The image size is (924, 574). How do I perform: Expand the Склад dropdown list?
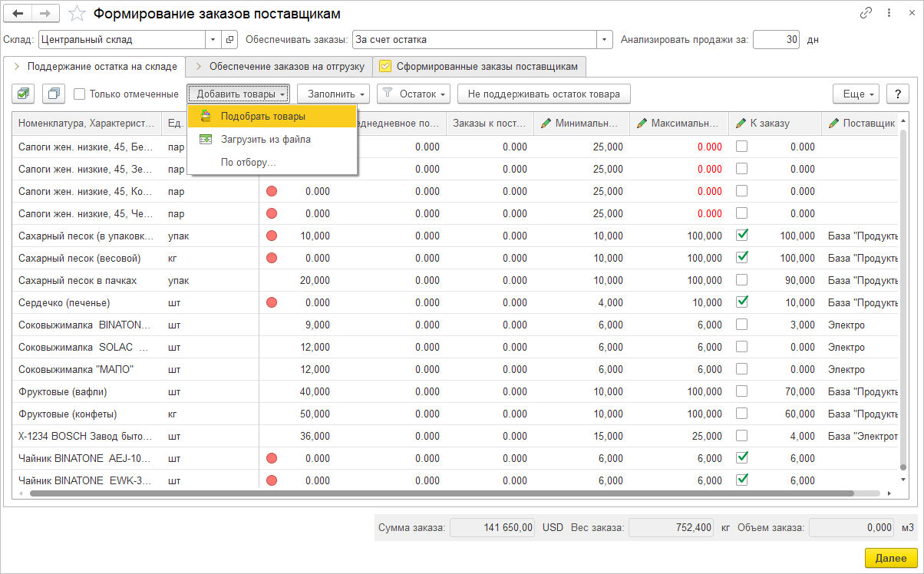[213, 39]
